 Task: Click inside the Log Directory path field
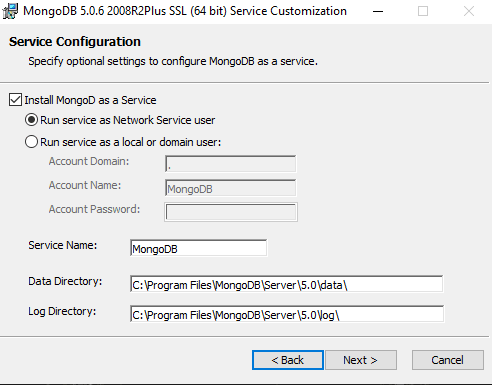click(287, 314)
